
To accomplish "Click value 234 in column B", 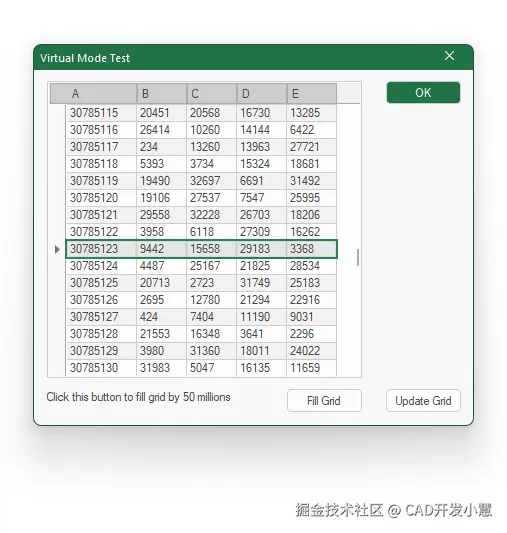I will tap(161, 147).
